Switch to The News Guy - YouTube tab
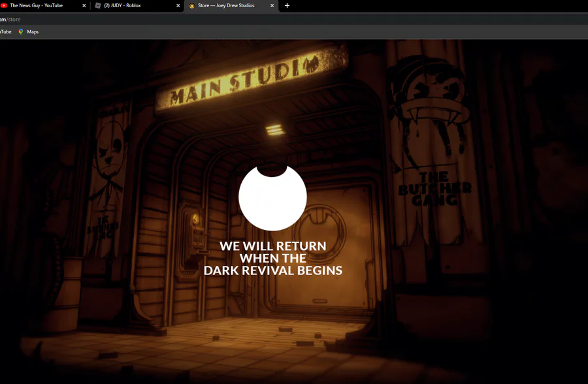The image size is (588, 384). click(43, 6)
